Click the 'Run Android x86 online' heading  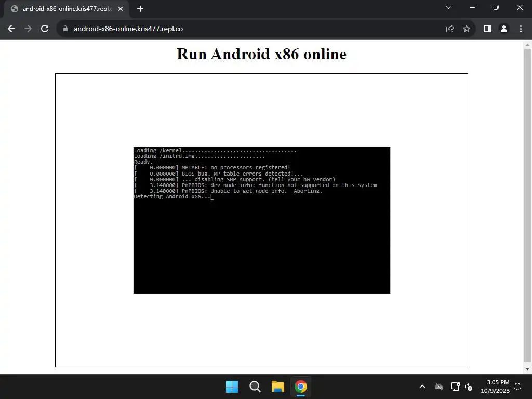coord(262,54)
